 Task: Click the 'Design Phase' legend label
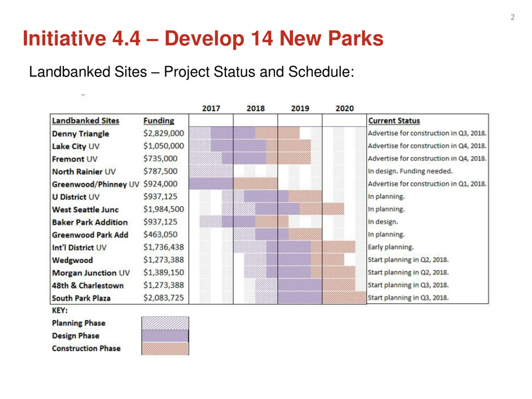click(76, 336)
